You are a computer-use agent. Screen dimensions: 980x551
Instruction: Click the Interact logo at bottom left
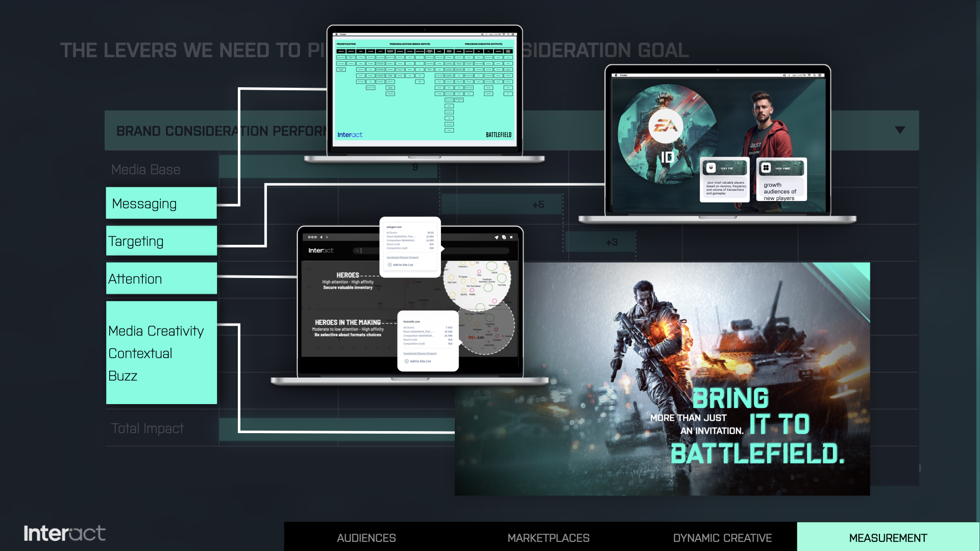click(65, 533)
